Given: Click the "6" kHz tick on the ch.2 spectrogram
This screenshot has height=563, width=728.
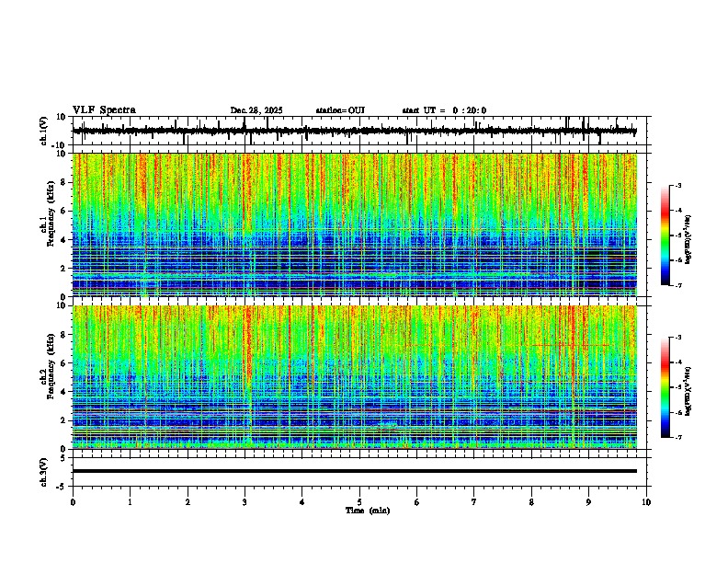Looking at the screenshot, I should 63,363.
